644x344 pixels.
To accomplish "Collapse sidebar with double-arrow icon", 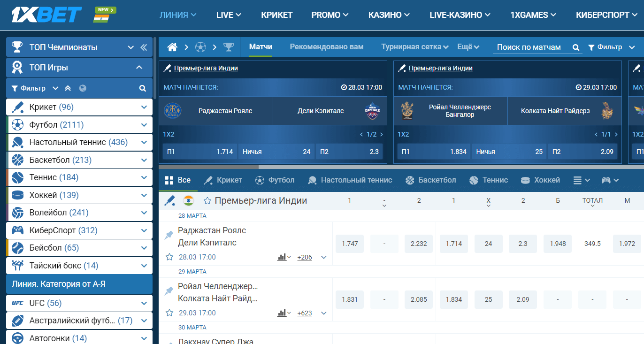I will [144, 47].
